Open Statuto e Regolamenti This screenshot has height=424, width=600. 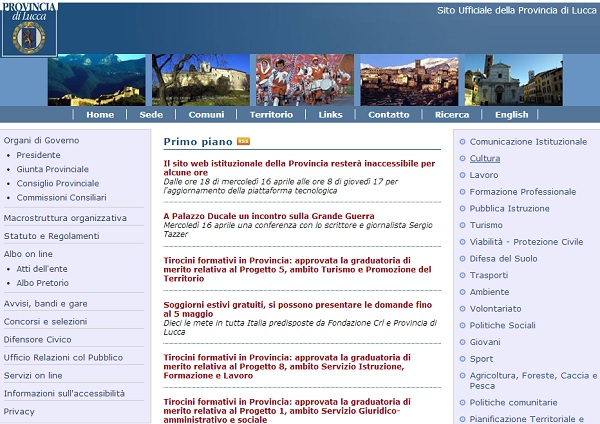tap(51, 236)
